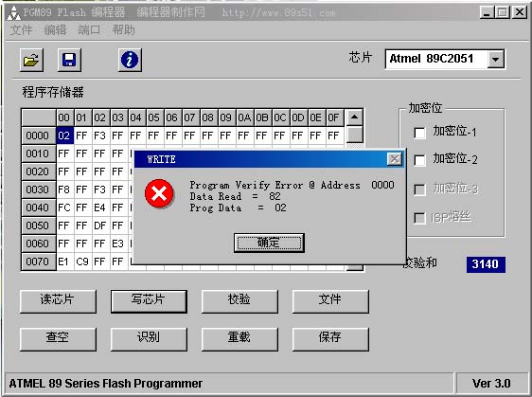This screenshot has height=397, width=532.
Task: Select the hex cell at address 0000
Action: tap(64, 135)
